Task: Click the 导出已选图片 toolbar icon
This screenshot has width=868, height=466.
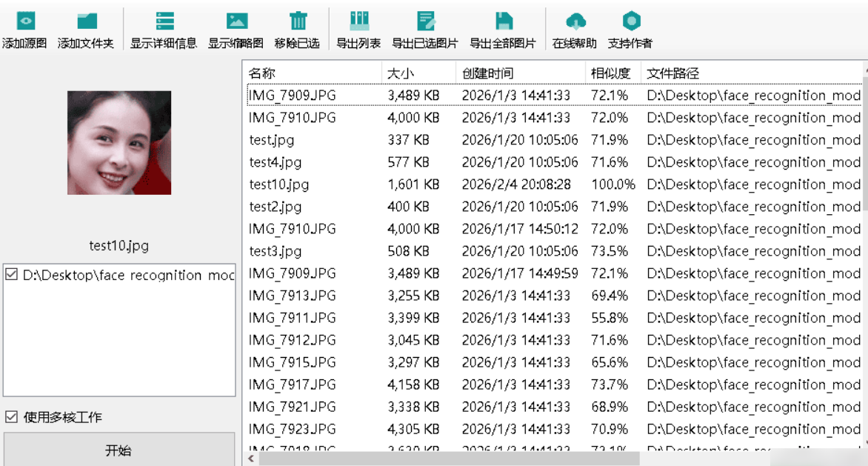Action: 425,21
